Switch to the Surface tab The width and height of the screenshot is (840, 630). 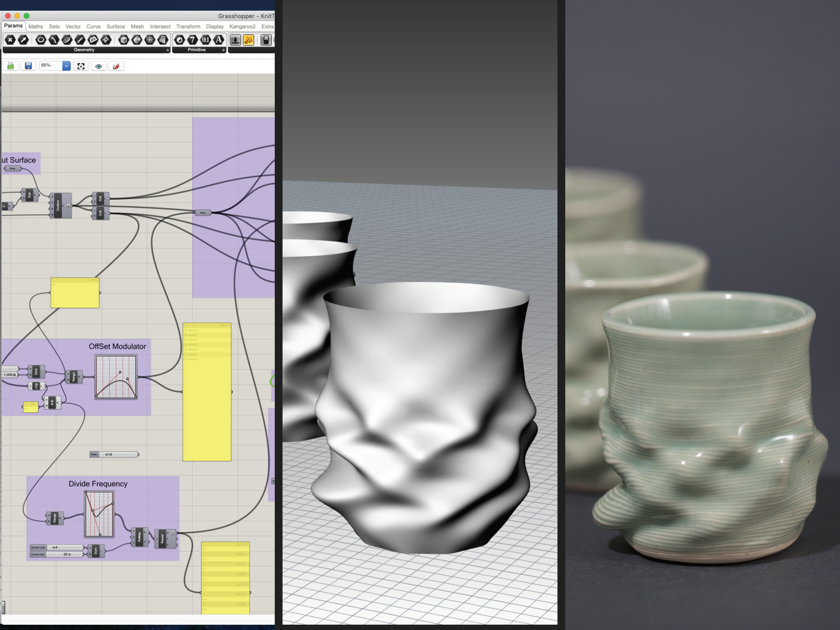[116, 27]
